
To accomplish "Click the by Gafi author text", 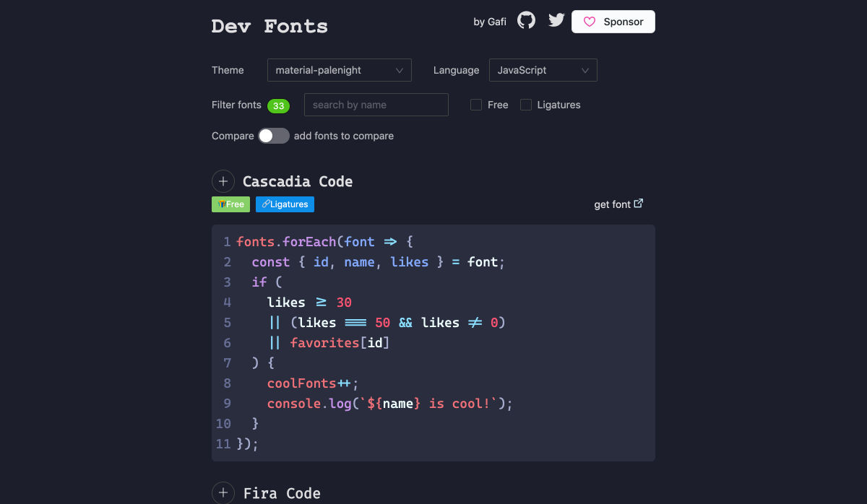I will (490, 22).
